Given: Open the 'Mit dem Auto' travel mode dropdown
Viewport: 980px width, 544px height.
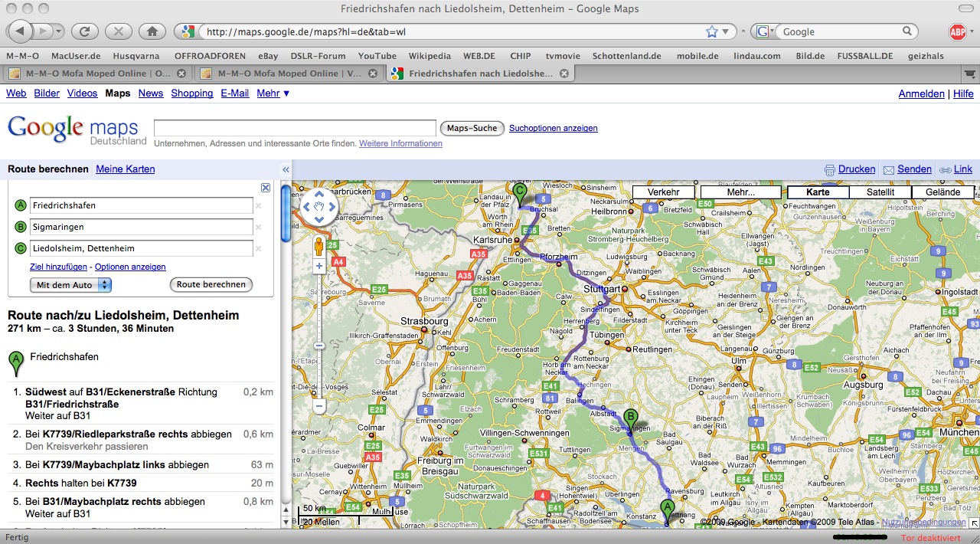Looking at the screenshot, I should tap(70, 285).
